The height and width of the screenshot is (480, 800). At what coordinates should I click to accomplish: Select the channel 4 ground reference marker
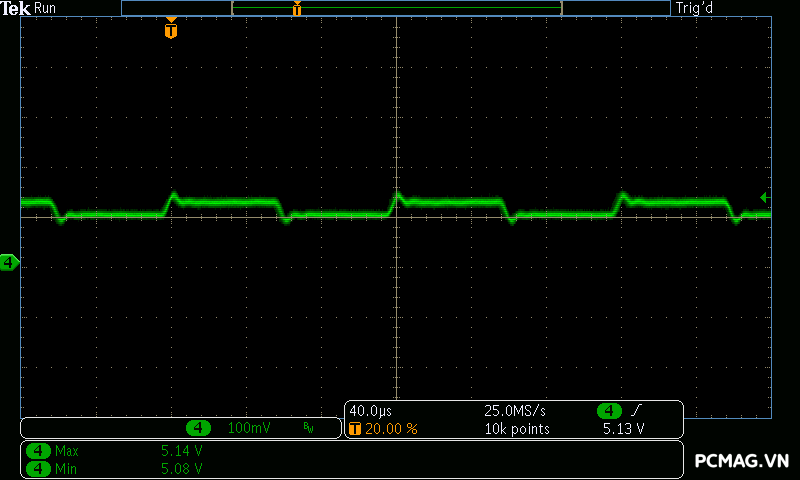coord(9,262)
